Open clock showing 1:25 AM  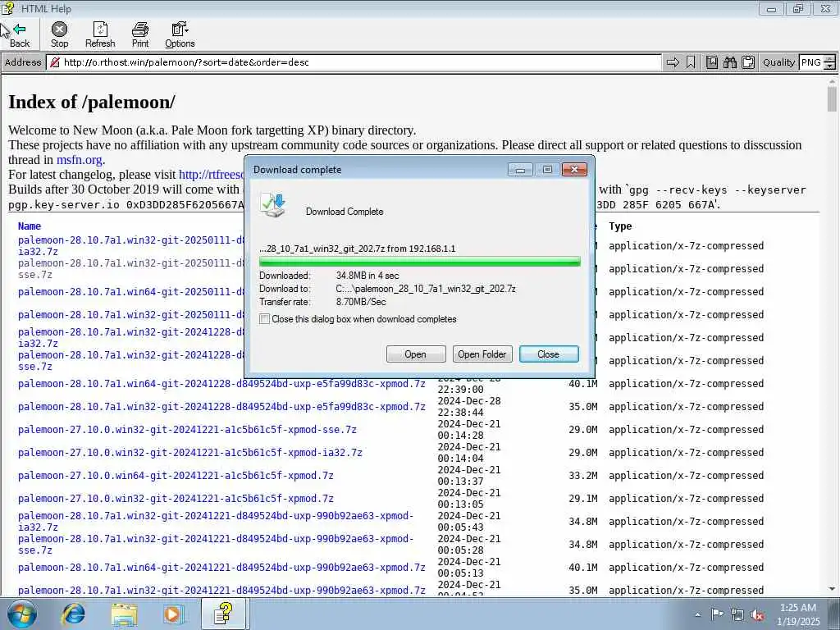click(x=799, y=614)
